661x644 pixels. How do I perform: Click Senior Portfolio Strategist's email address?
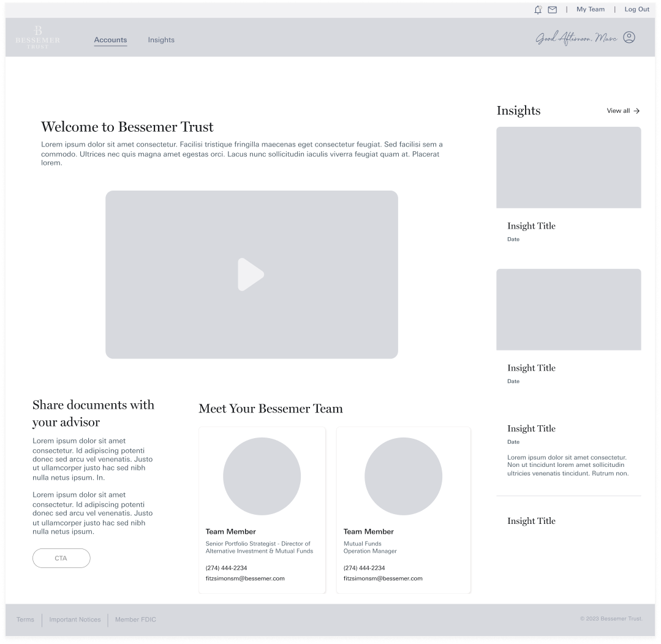[245, 578]
